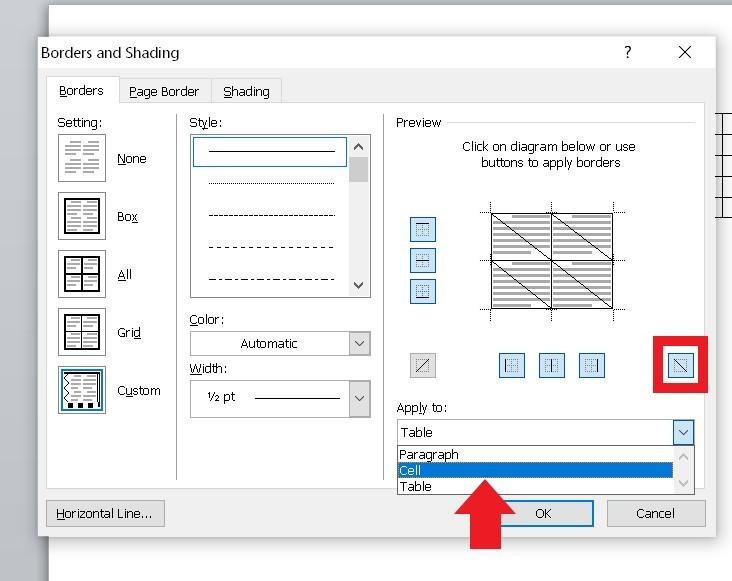Click the Custom setting label
Screen dimensions: 732x581
pos(139,390)
